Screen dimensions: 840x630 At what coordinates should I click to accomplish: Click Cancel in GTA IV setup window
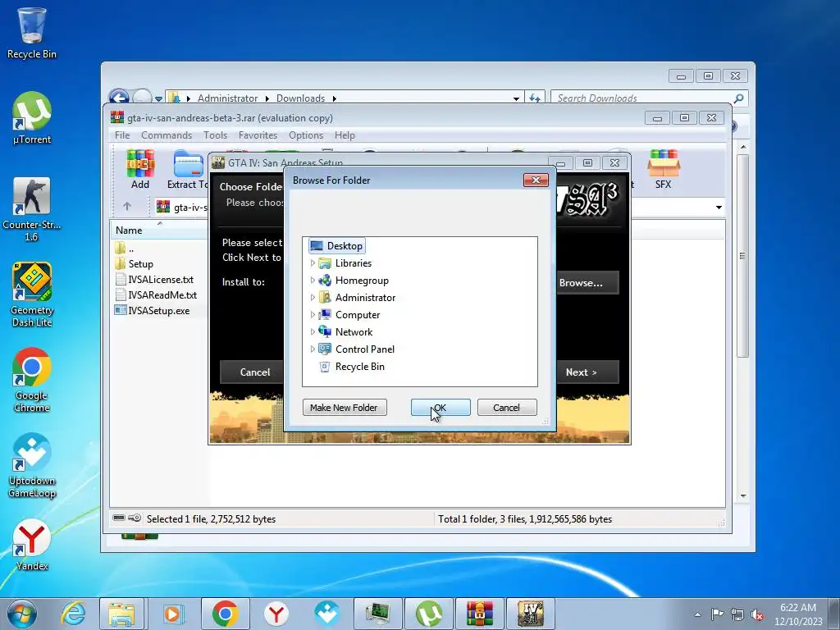(252, 372)
